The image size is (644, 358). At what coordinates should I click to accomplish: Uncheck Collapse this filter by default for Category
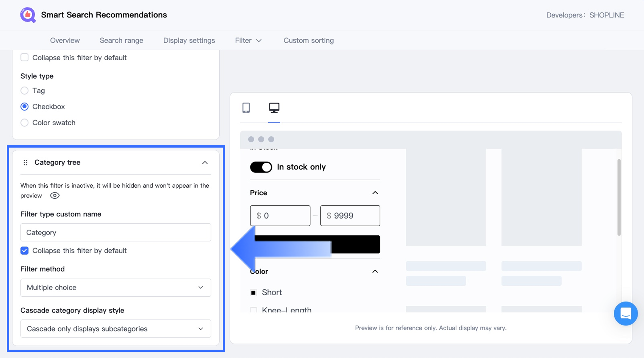coord(25,251)
